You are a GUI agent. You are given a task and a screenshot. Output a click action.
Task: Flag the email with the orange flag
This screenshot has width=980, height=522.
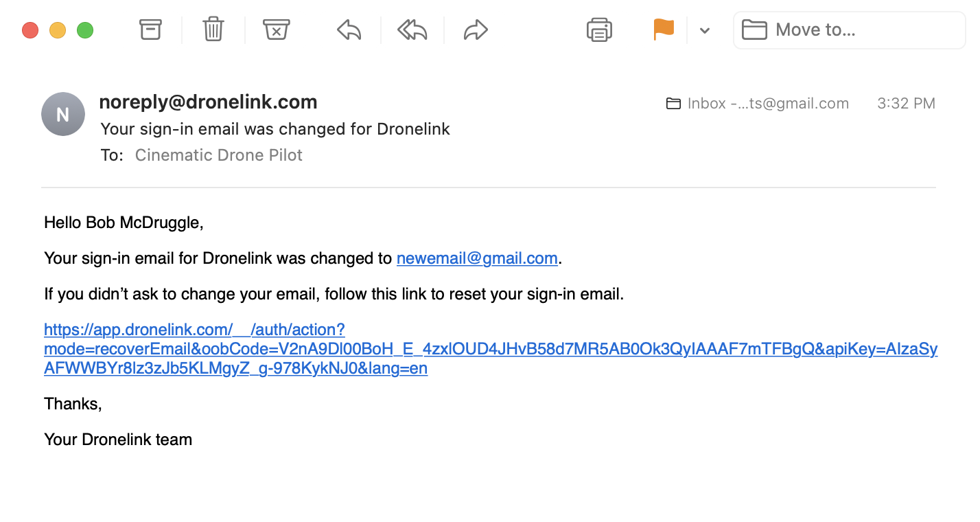pos(664,30)
